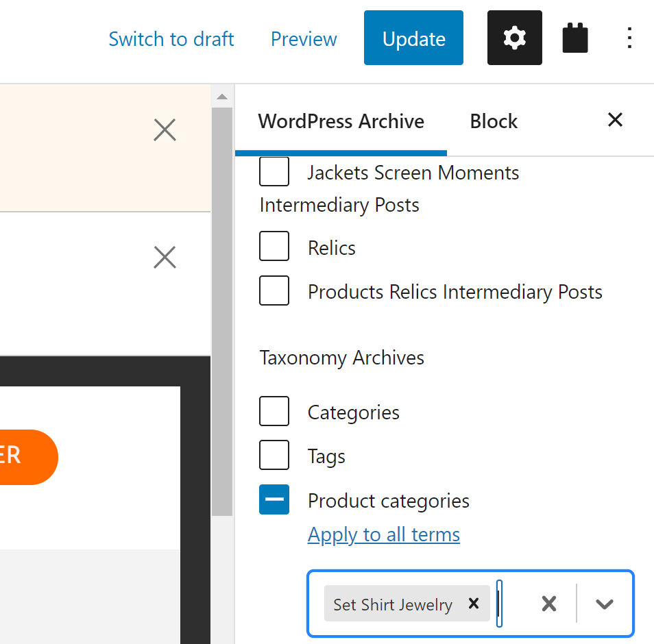Switch to the Block tab
The height and width of the screenshot is (644, 654).
tap(494, 122)
